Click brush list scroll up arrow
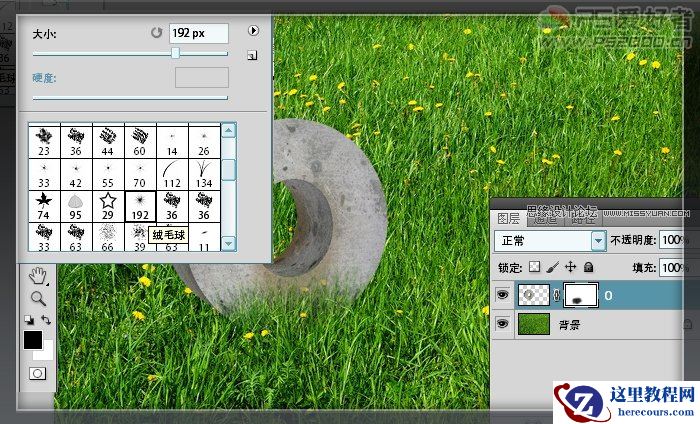Image resolution: width=700 pixels, height=424 pixels. tap(229, 130)
